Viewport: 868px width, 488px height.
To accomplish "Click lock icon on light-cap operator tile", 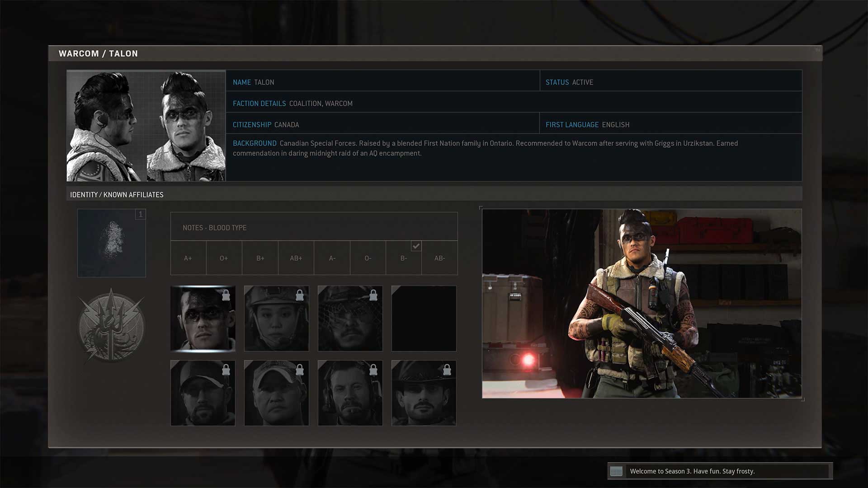I will click(300, 370).
